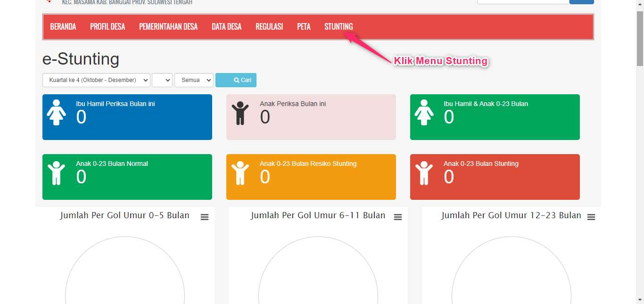Click the 'Anak 0-23 Bulan Resiko Stunting' label
This screenshot has height=304, width=644.
click(308, 164)
